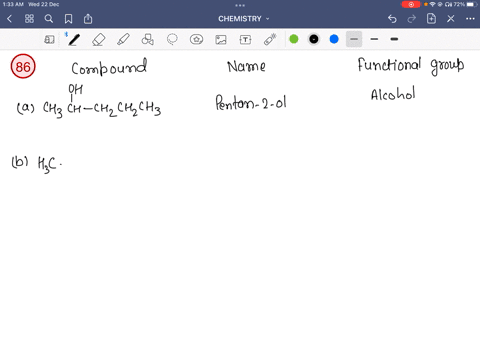Tap the handwritten word Alcohol
The height and width of the screenshot is (360, 480).
click(x=393, y=94)
